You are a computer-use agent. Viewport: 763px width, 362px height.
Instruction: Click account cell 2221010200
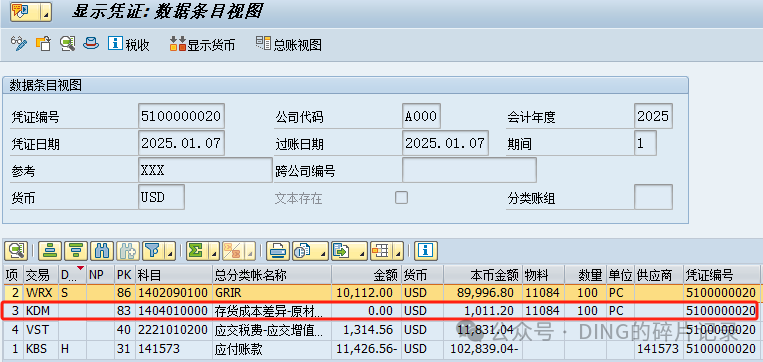[174, 330]
